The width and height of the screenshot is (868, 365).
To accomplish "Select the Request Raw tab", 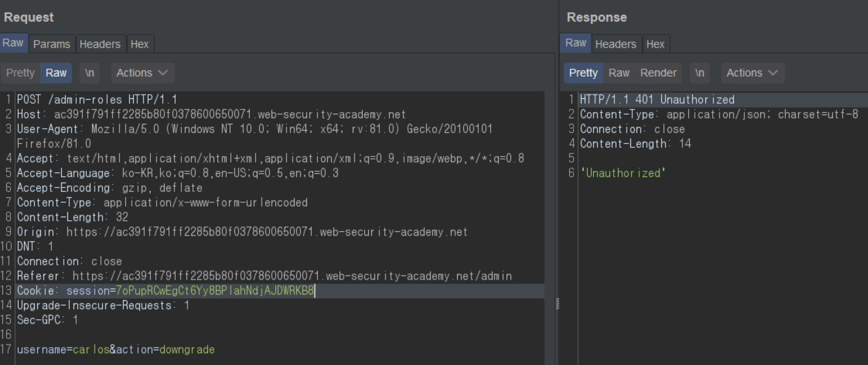I will (13, 43).
